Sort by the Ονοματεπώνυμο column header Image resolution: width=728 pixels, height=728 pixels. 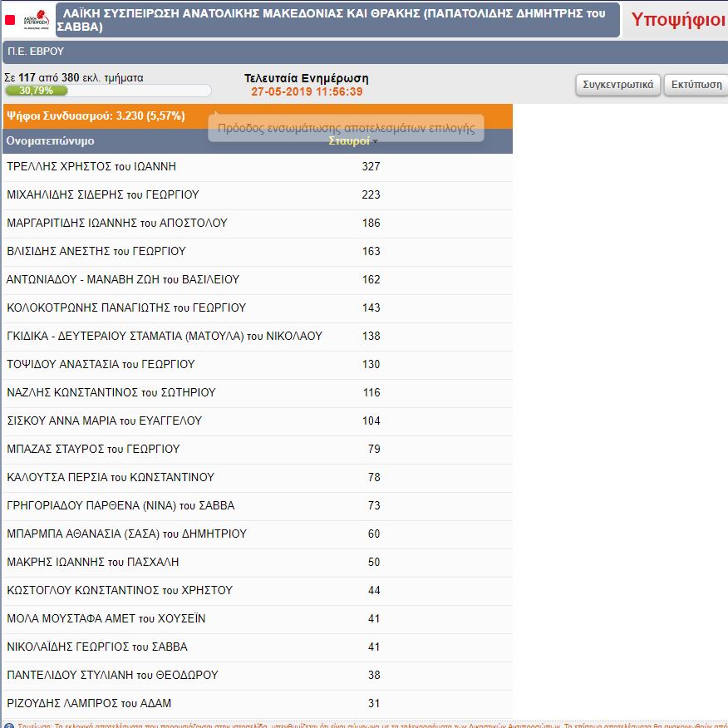pyautogui.click(x=51, y=141)
